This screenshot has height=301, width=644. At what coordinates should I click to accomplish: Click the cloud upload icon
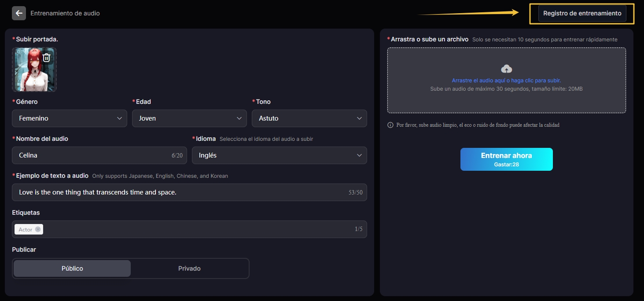[507, 69]
